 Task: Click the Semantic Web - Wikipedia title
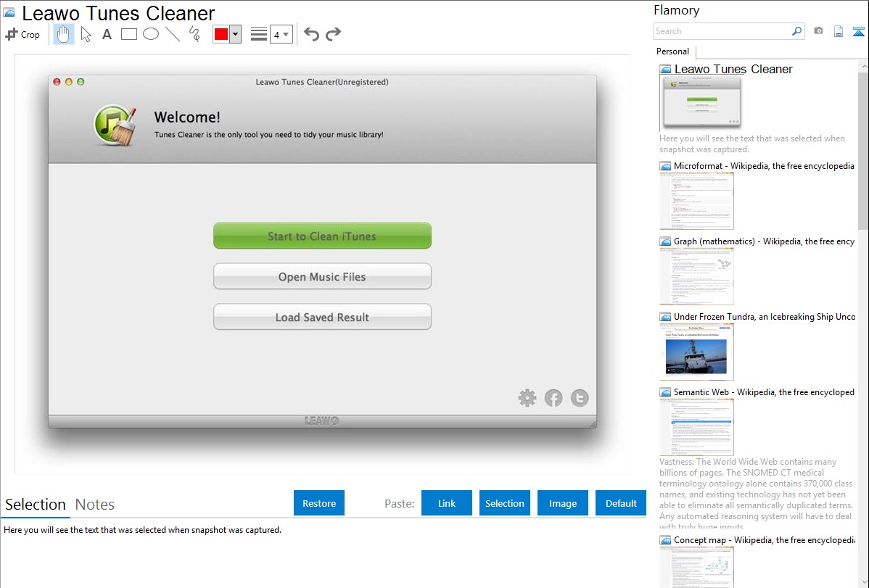764,392
